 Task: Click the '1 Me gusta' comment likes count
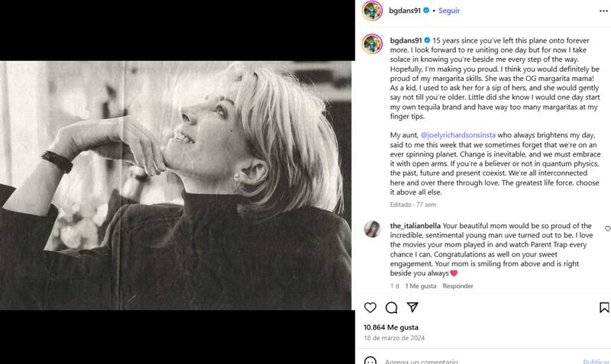[x=421, y=286]
